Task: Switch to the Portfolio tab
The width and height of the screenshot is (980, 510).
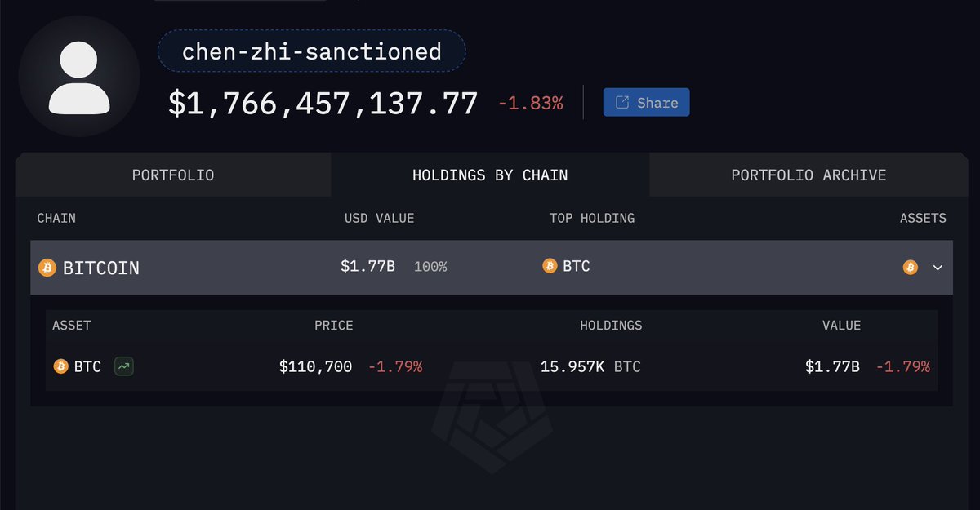Action: pos(173,175)
